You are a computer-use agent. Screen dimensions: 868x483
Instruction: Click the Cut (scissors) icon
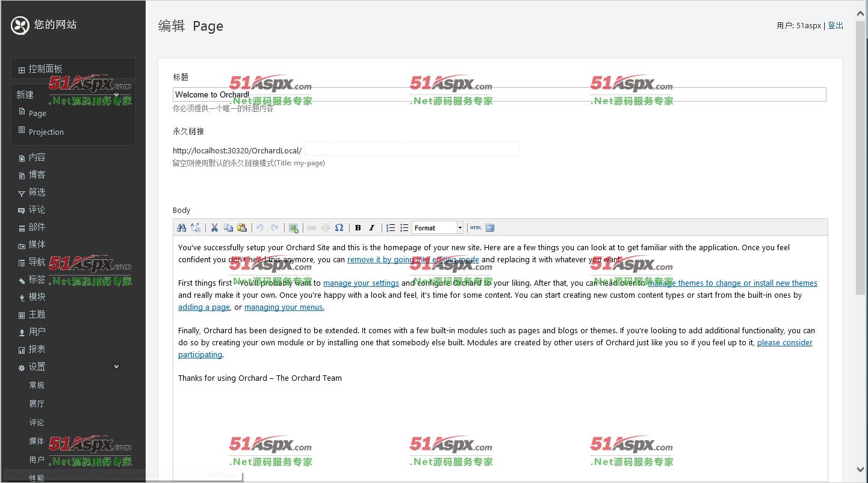click(214, 228)
